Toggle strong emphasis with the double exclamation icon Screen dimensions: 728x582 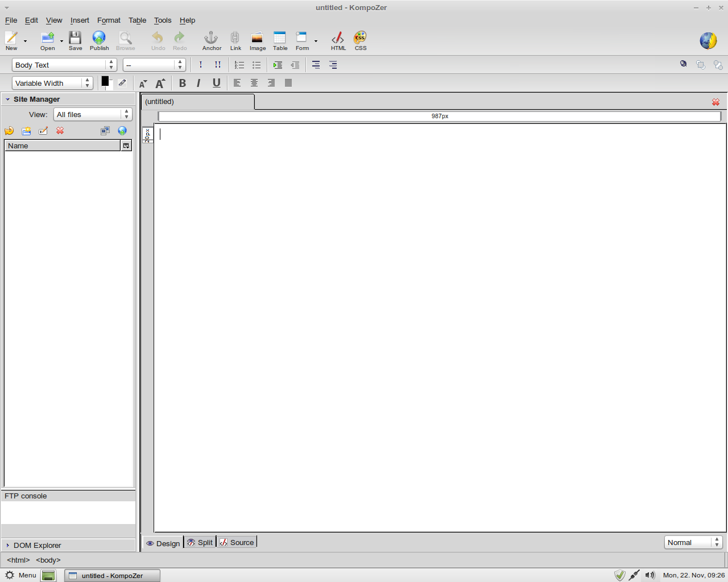[x=218, y=65]
